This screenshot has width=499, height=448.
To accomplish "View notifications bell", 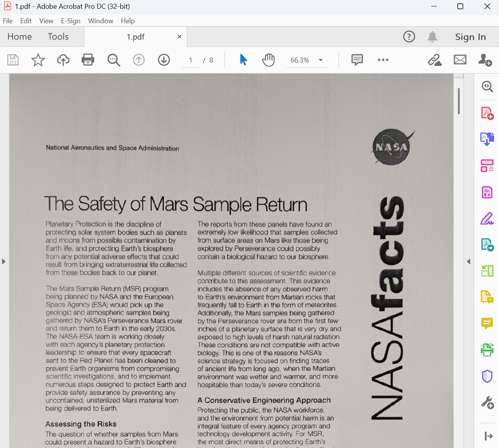I will [x=432, y=37].
